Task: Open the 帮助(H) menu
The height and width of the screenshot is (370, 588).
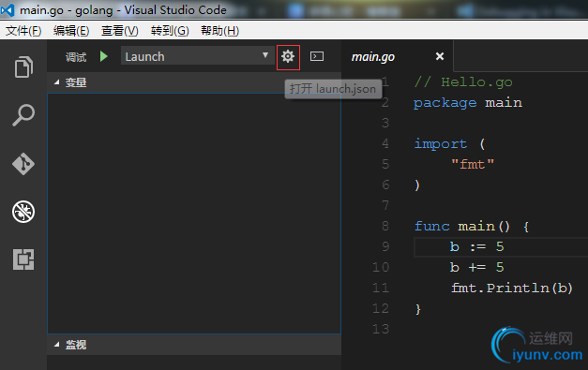Action: [x=219, y=30]
